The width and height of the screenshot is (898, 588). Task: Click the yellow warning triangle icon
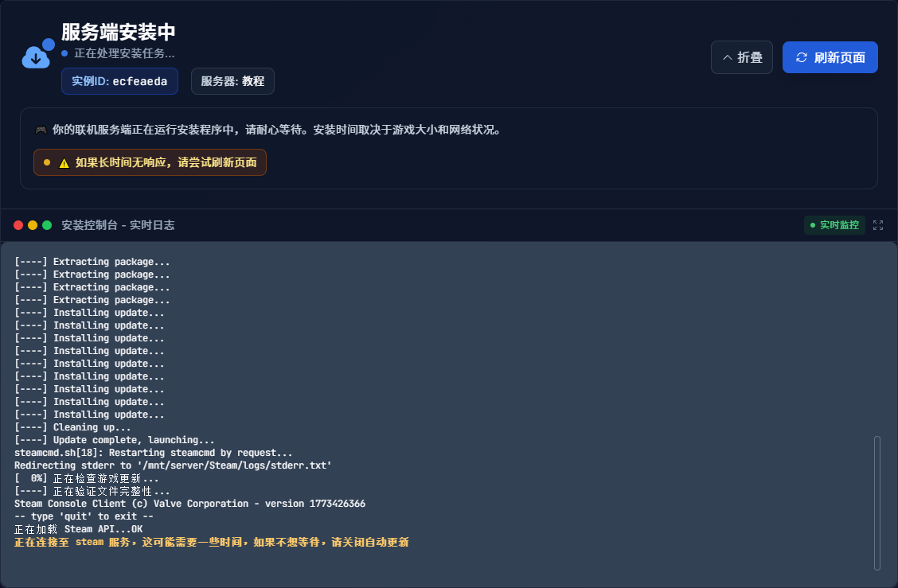click(64, 163)
